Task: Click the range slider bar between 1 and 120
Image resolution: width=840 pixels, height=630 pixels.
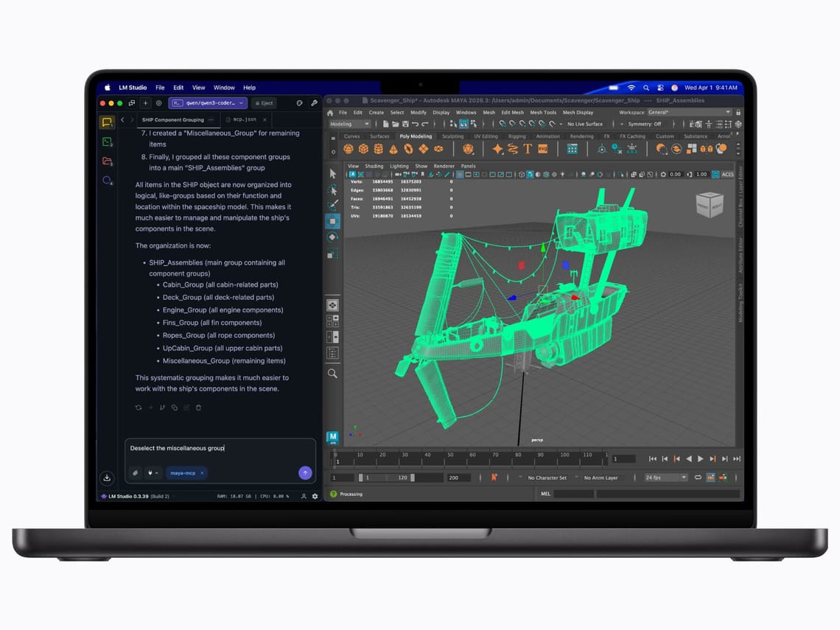Action: click(x=387, y=477)
